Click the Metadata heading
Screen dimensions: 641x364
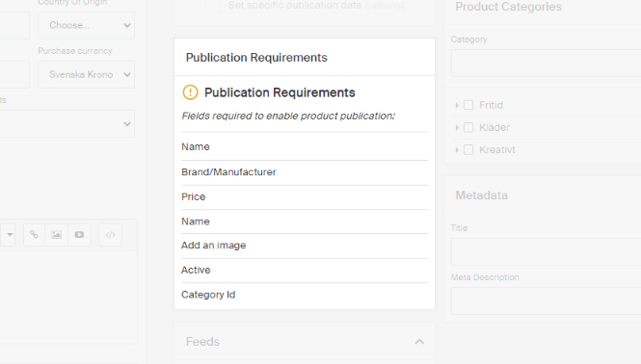pyautogui.click(x=482, y=195)
